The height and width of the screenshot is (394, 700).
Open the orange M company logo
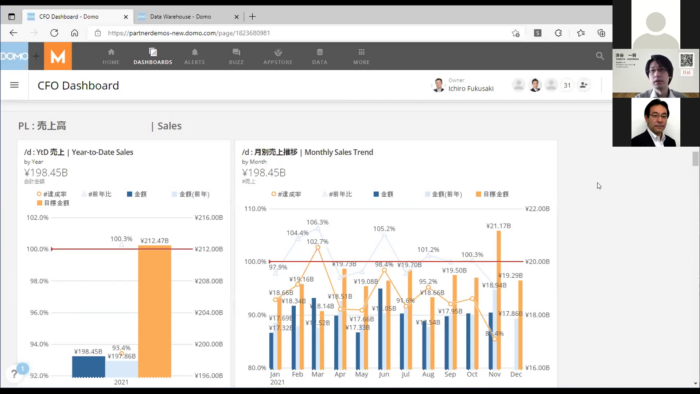58,56
